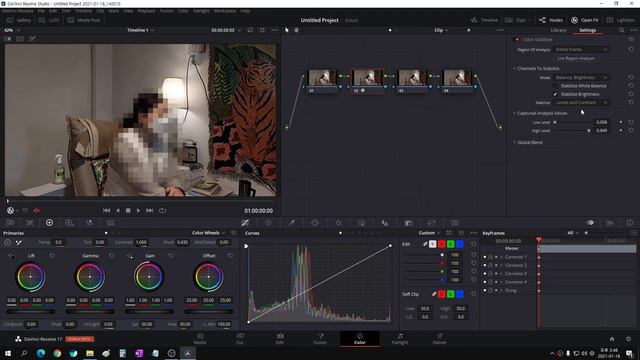Open the Information palette icon
The image size is (640, 360).
[x=630, y=222]
